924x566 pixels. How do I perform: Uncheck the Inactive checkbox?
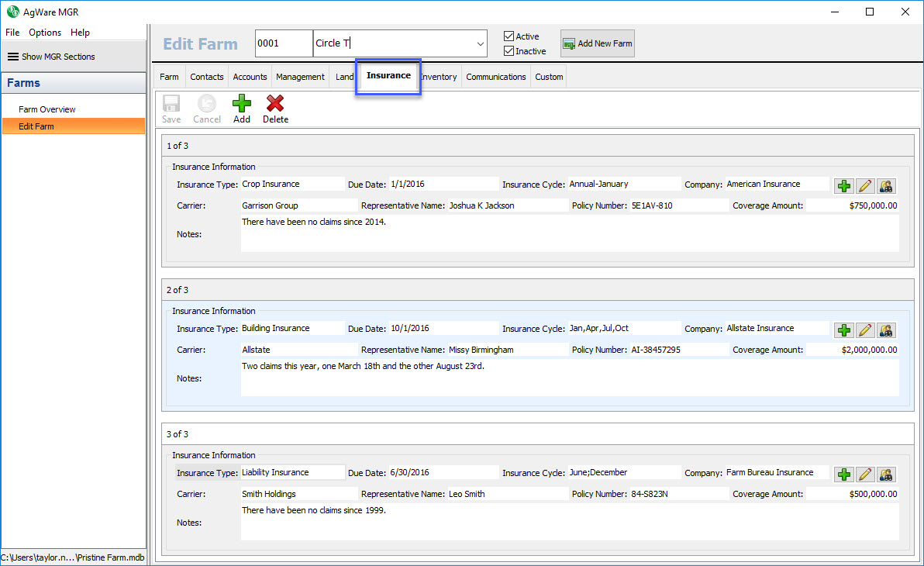click(509, 51)
